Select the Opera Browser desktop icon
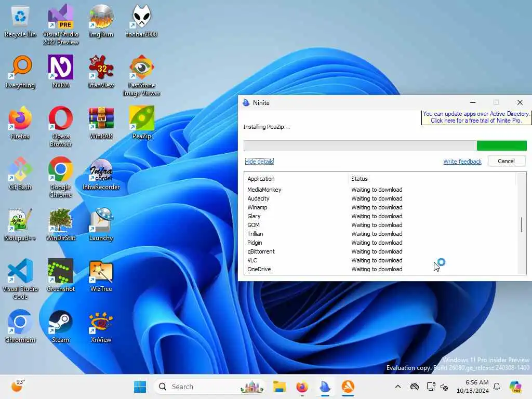This screenshot has height=399, width=532. [61, 126]
